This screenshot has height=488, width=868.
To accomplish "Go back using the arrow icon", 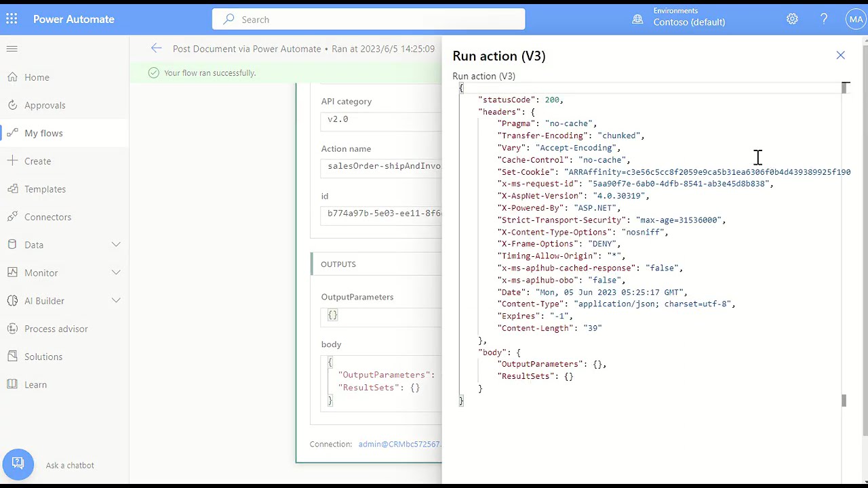I will [x=157, y=48].
